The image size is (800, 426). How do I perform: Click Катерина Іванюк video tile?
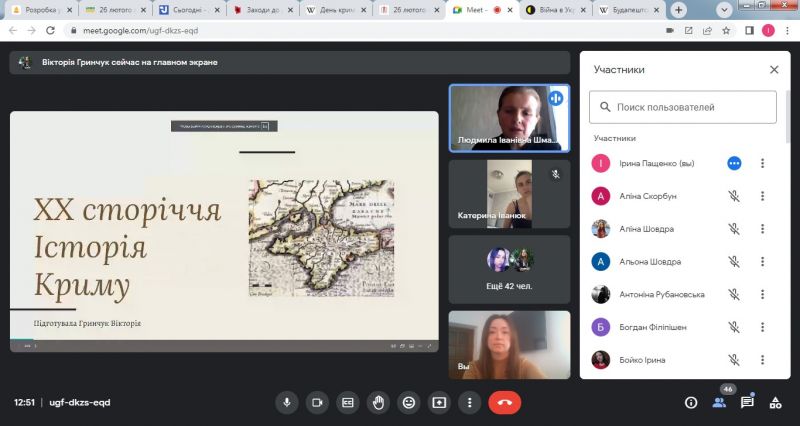click(509, 194)
